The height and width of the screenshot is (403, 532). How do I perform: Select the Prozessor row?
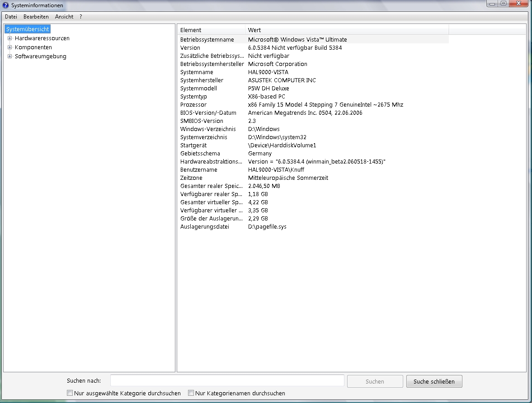(x=313, y=105)
